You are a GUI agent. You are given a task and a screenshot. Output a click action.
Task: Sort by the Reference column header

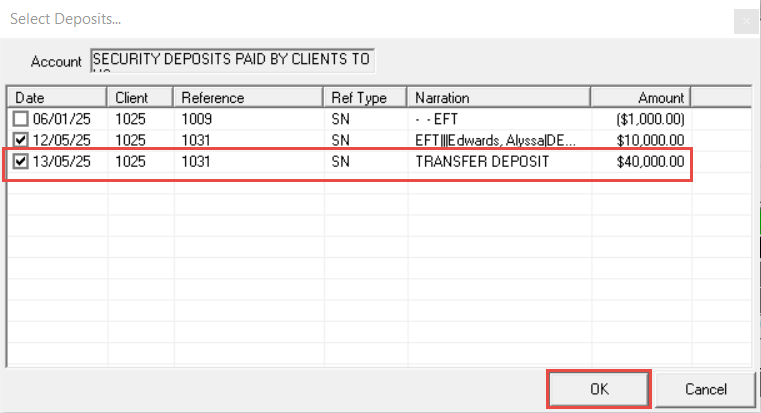click(x=250, y=97)
